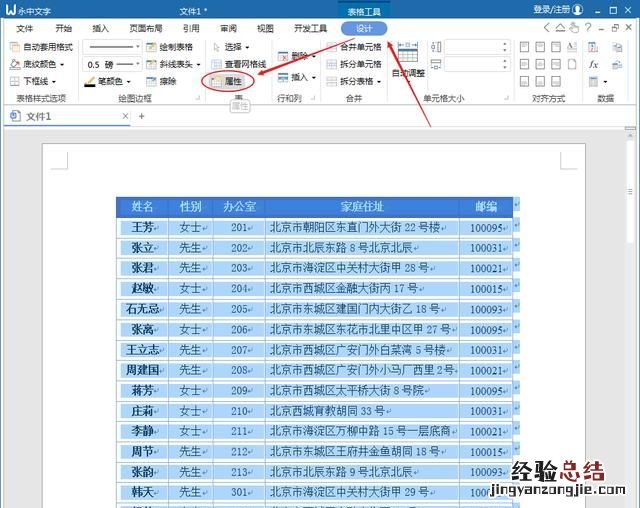Click 合并单元格 merge cells
This screenshot has width=640, height=508.
[360, 47]
